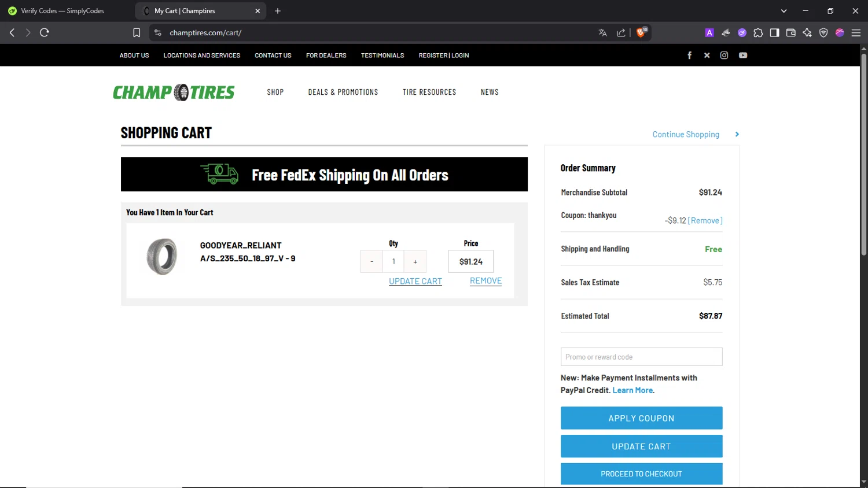
Task: Increase quantity with plus button
Action: (x=415, y=261)
